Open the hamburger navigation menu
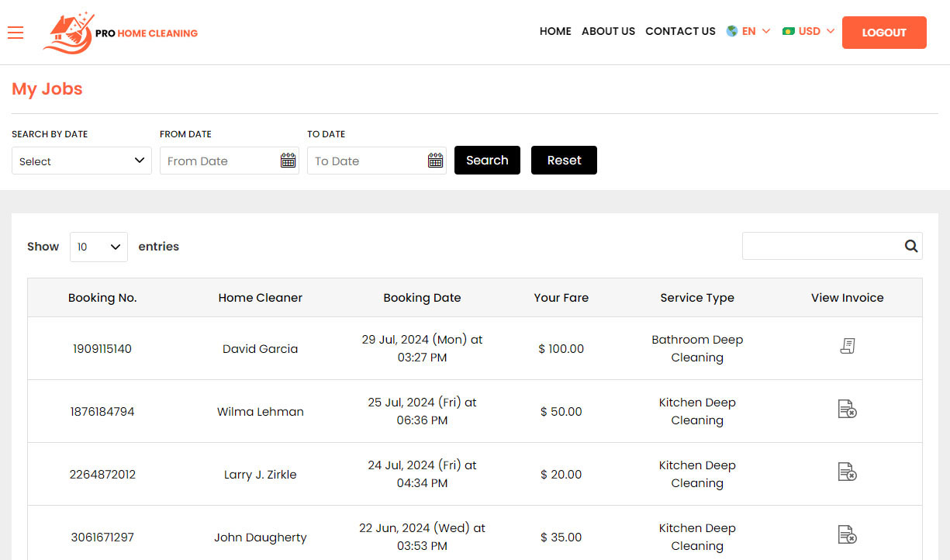This screenshot has width=950, height=560. pyautogui.click(x=16, y=33)
